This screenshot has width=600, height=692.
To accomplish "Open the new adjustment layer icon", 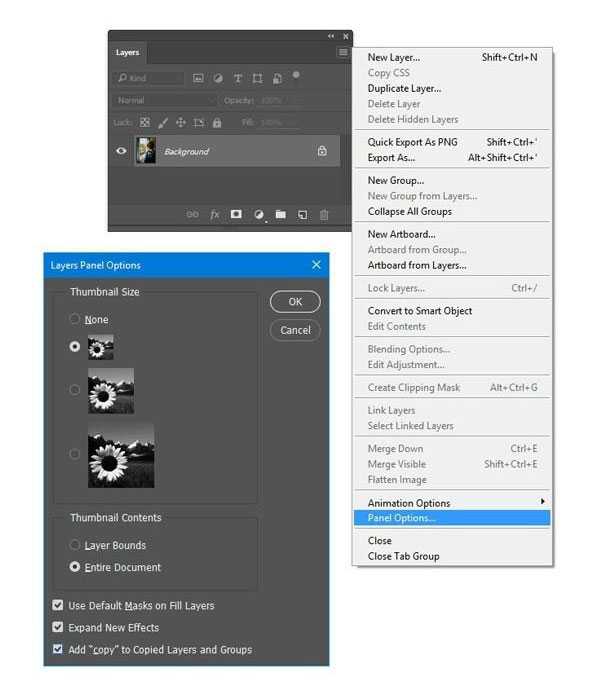I will pyautogui.click(x=258, y=214).
